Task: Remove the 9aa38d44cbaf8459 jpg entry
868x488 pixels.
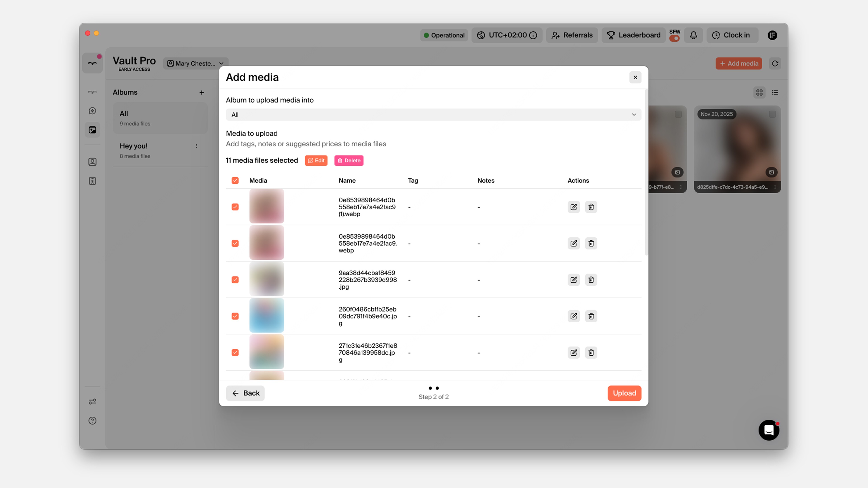Action: click(x=591, y=279)
